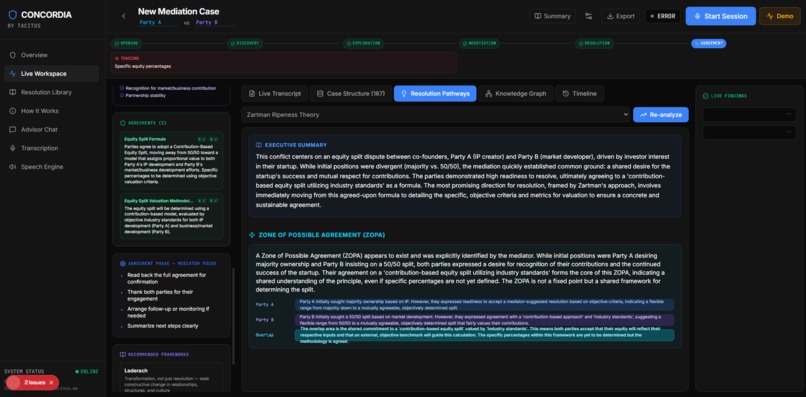Open the Equity Split Valuation Methodology card
Screen dimensions: 806x397
point(172,216)
